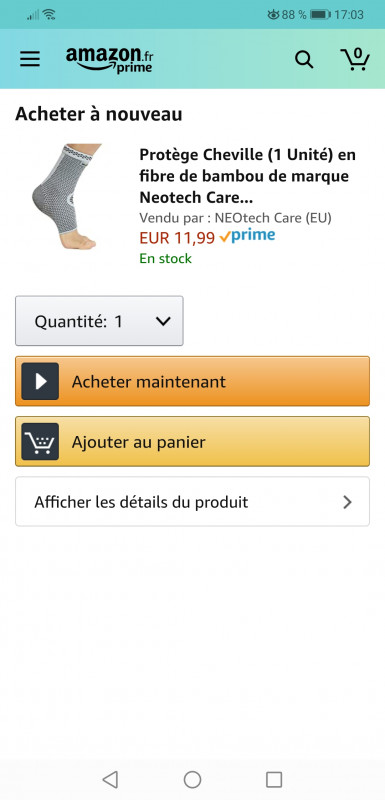Tap the play icon on Acheter maintenant
The height and width of the screenshot is (800, 385).
(x=40, y=381)
